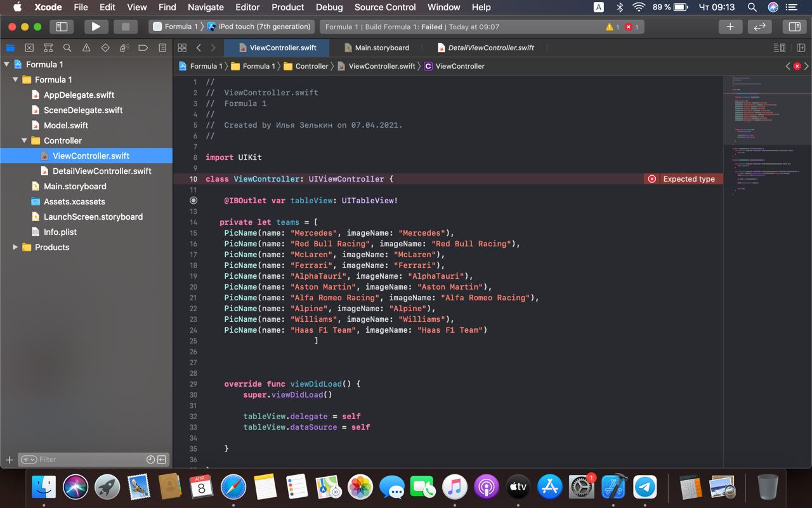The width and height of the screenshot is (812, 508).
Task: Click red error count in activity bar
Action: coord(631,27)
